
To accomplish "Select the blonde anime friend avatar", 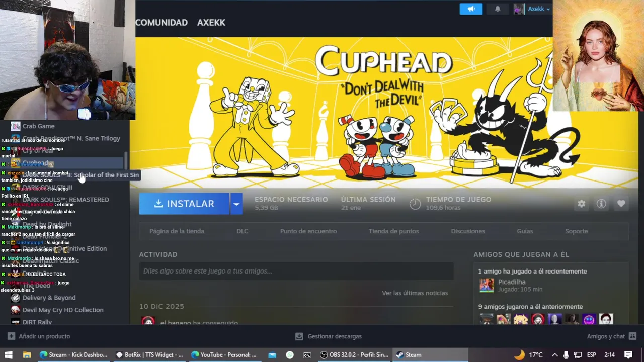I will click(x=521, y=319).
